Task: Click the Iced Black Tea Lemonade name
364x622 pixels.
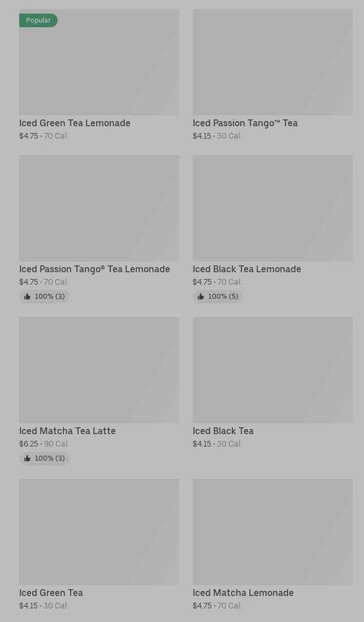Action: click(x=246, y=269)
